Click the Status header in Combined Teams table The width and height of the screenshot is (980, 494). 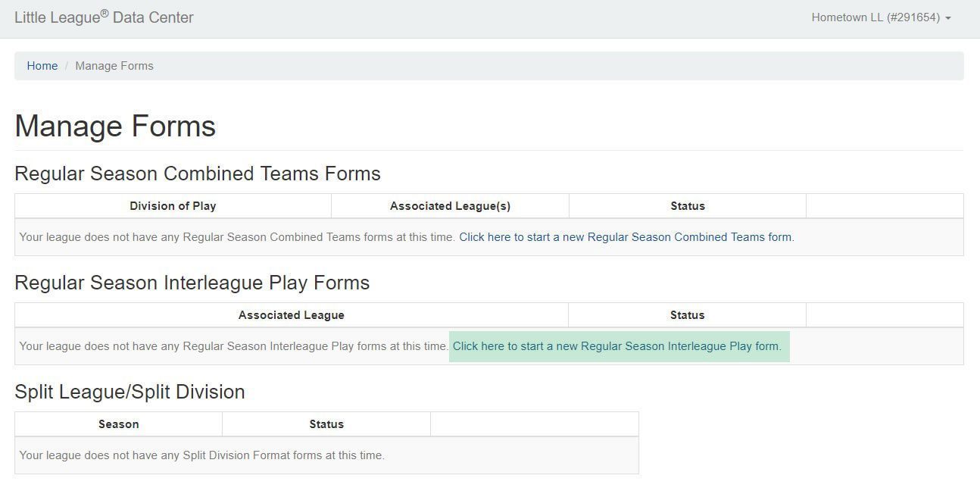pos(688,206)
